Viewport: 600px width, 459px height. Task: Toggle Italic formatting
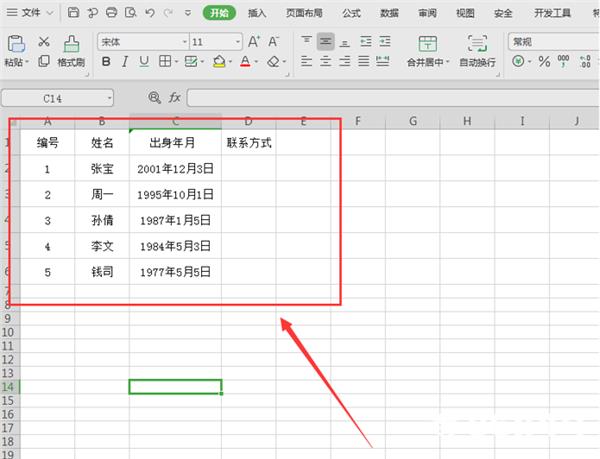[x=125, y=61]
